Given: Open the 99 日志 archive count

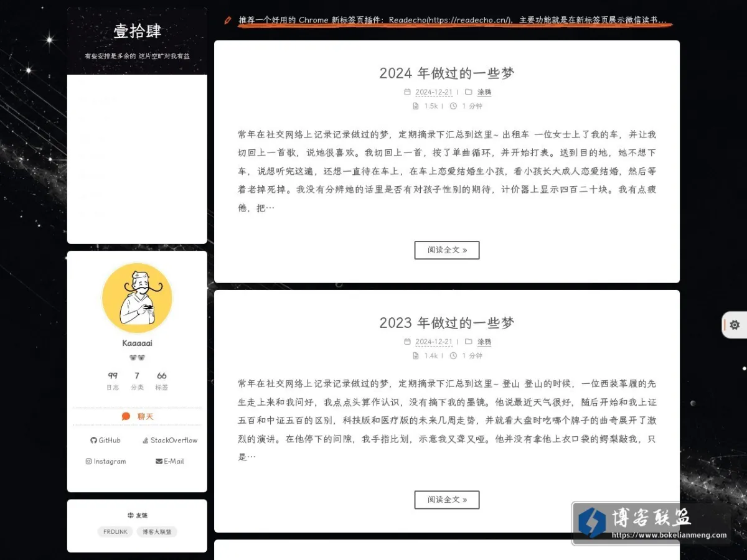Looking at the screenshot, I should pyautogui.click(x=113, y=381).
